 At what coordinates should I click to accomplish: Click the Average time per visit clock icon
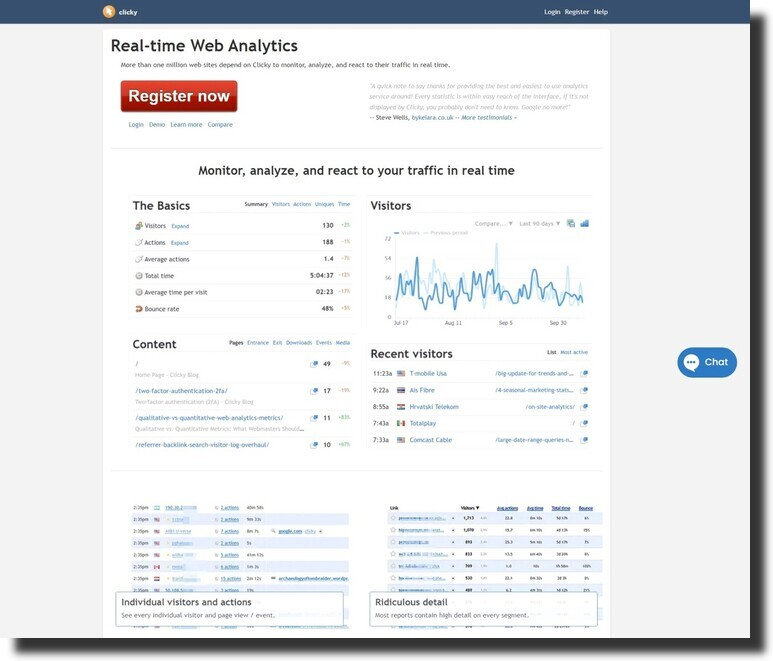click(x=139, y=292)
